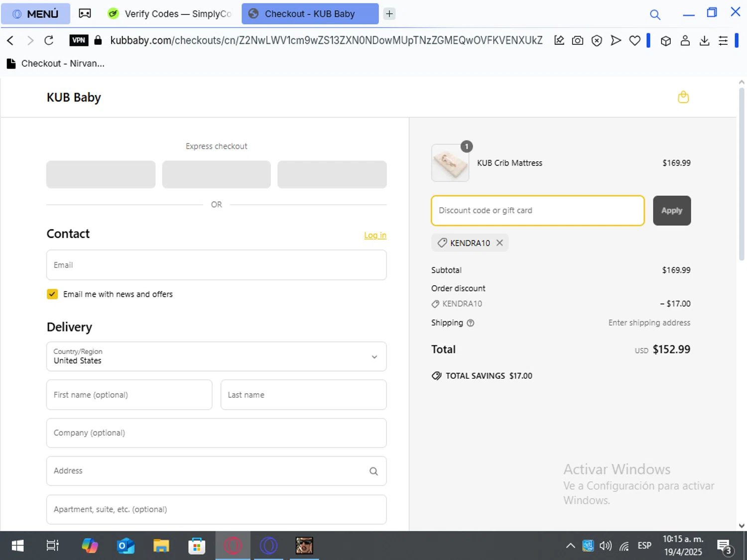Click the first express checkout button
This screenshot has width=747, height=560.
coord(101,174)
